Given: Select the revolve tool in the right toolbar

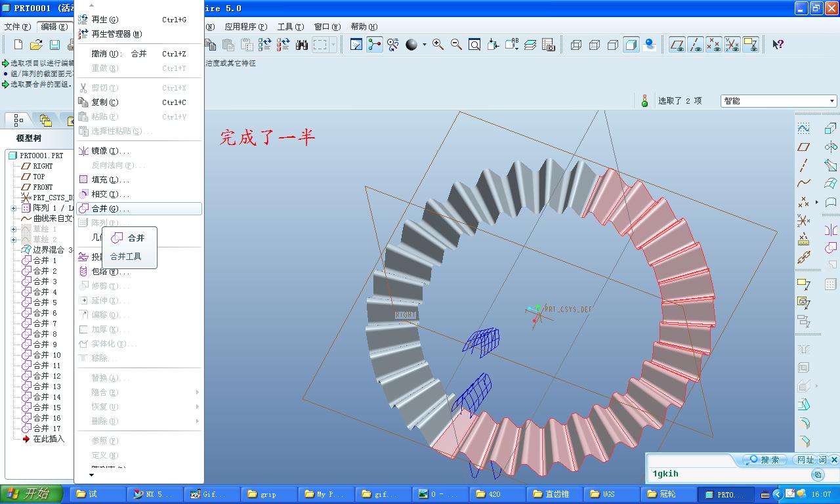Looking at the screenshot, I should (831, 147).
